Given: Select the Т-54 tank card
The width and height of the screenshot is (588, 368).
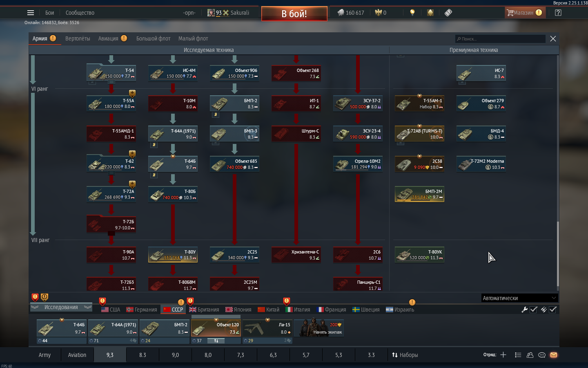Looking at the screenshot, I should pos(111,73).
